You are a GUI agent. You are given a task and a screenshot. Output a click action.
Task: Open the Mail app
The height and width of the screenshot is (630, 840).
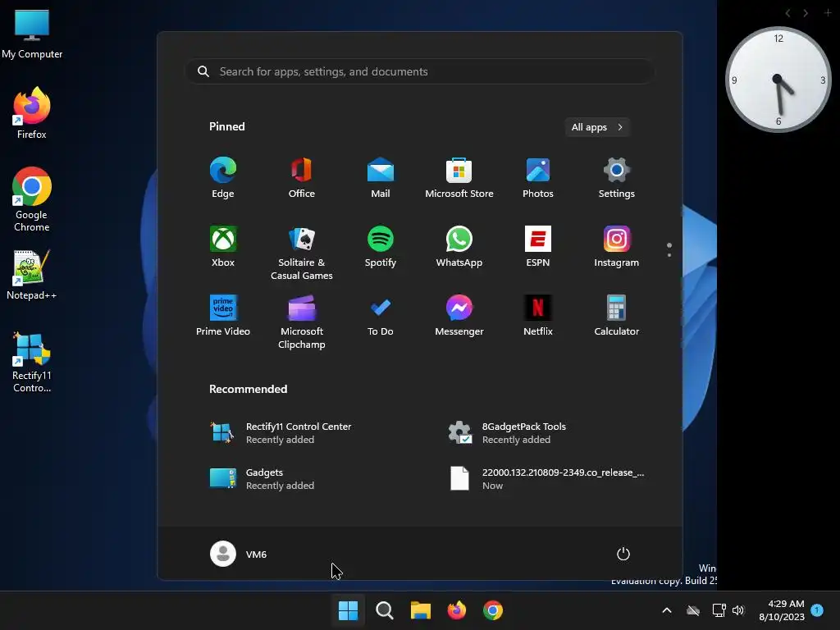[381, 178]
